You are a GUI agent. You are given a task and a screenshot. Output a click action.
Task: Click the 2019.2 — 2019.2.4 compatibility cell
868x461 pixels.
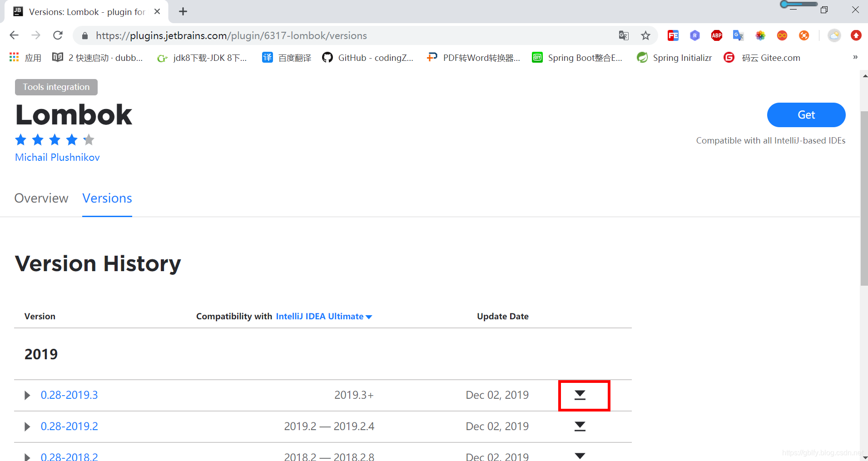pyautogui.click(x=329, y=426)
